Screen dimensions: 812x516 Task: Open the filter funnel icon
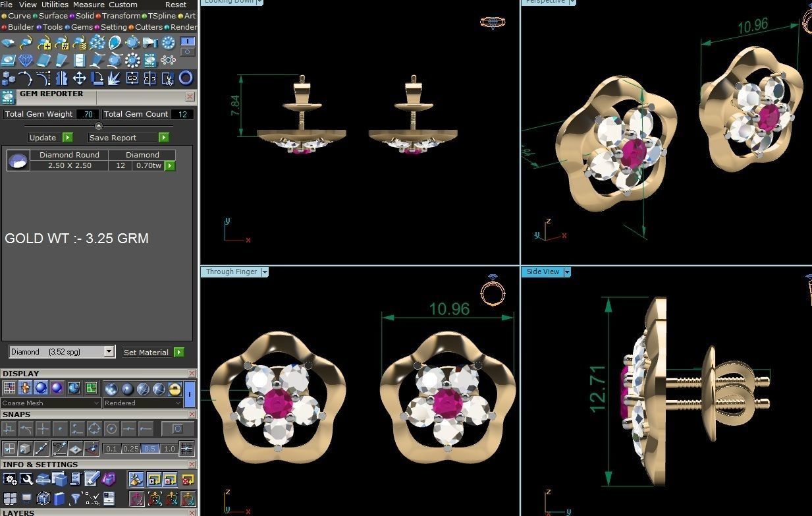[76, 499]
